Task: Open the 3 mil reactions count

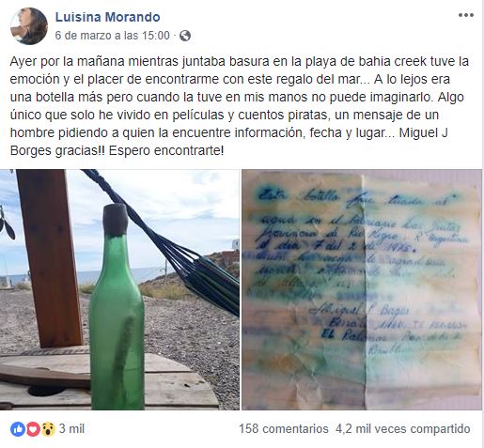Action: [x=71, y=428]
